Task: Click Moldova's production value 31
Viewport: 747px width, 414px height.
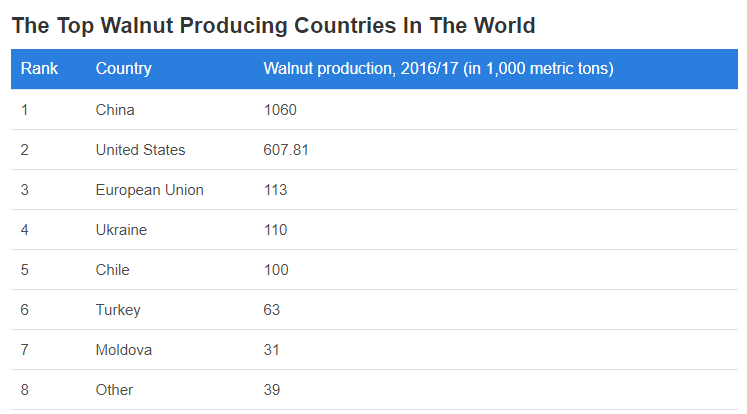Action: pos(271,350)
